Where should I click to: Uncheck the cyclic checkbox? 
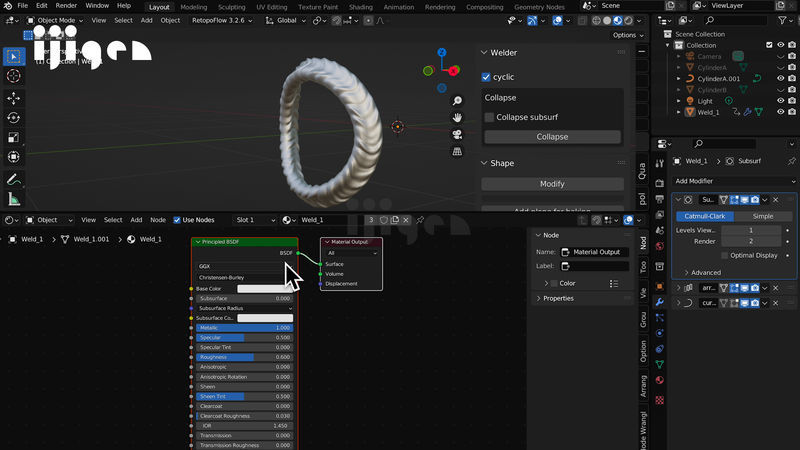pos(486,77)
